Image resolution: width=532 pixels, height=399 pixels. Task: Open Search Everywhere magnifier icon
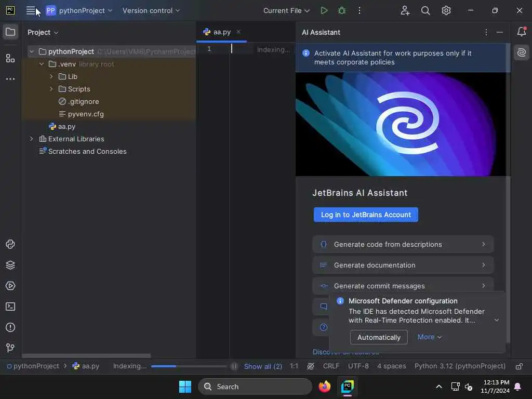(425, 10)
